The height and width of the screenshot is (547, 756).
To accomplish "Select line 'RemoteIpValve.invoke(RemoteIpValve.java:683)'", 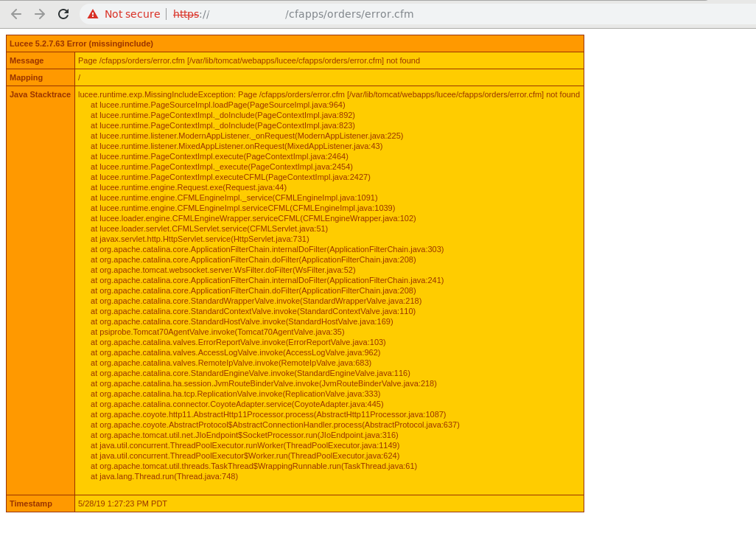I will point(231,363).
